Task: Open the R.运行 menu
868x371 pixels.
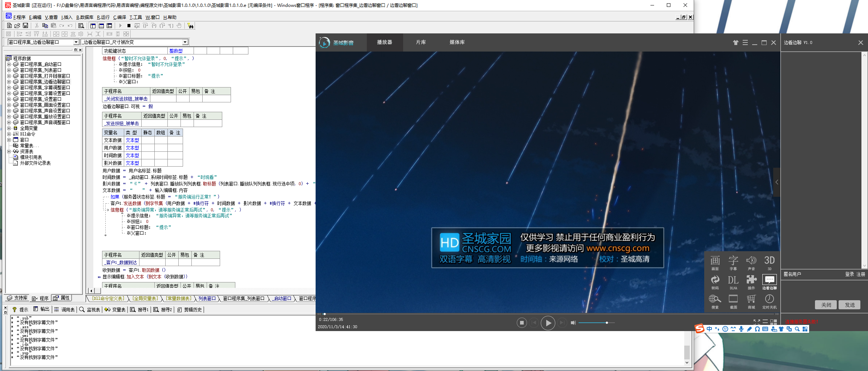Action: click(x=103, y=17)
